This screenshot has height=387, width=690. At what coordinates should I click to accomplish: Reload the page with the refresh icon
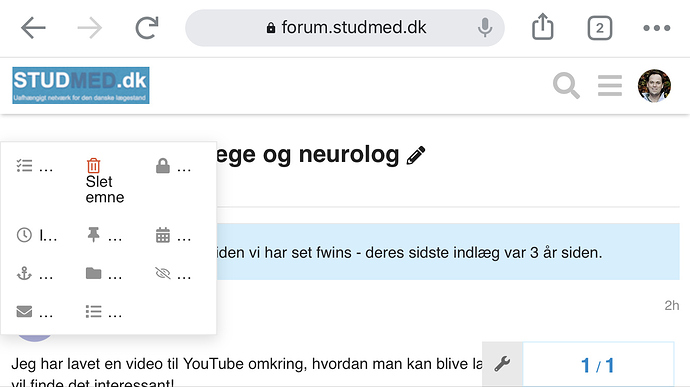[x=147, y=28]
